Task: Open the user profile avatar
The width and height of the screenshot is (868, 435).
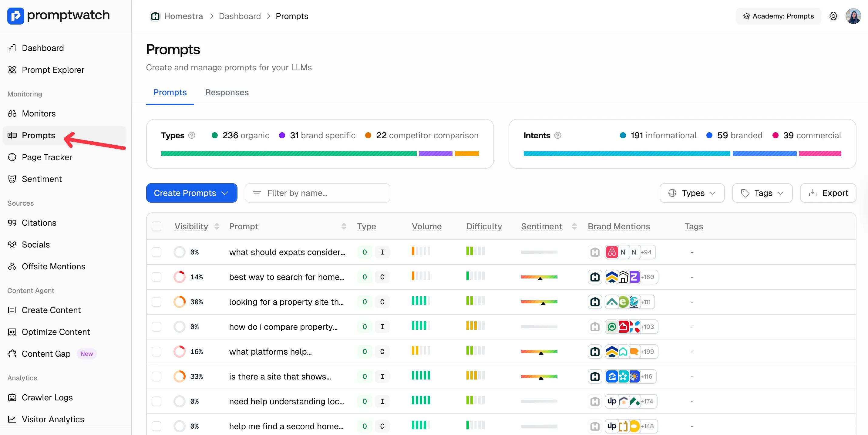Action: tap(853, 16)
